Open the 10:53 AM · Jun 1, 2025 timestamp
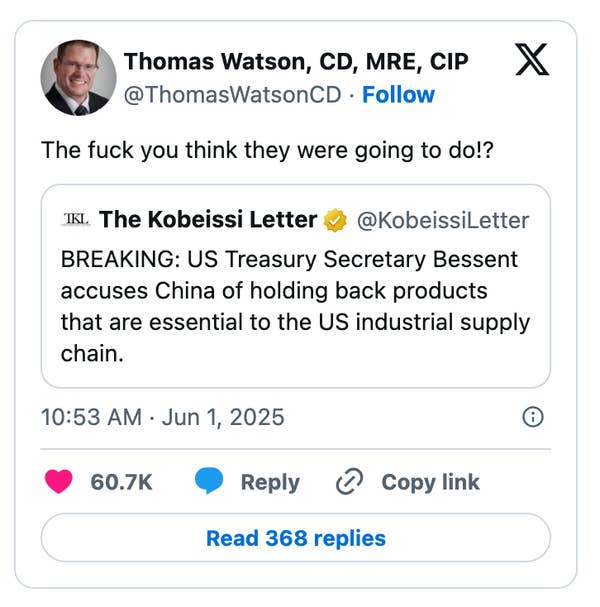The height and width of the screenshot is (607, 600). coord(163,417)
